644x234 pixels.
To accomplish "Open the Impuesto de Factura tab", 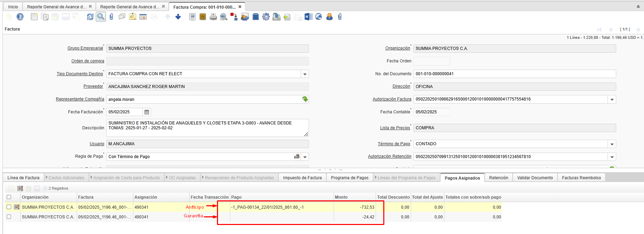I will click(302, 178).
